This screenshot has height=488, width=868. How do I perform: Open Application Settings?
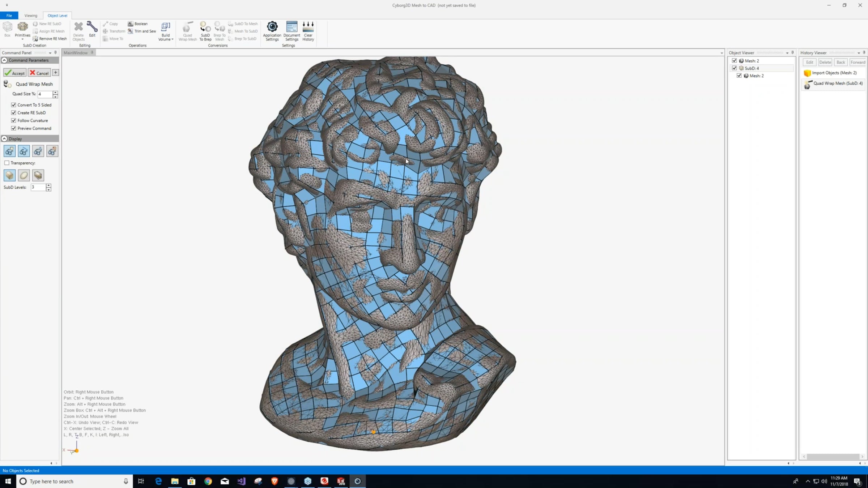tap(272, 31)
